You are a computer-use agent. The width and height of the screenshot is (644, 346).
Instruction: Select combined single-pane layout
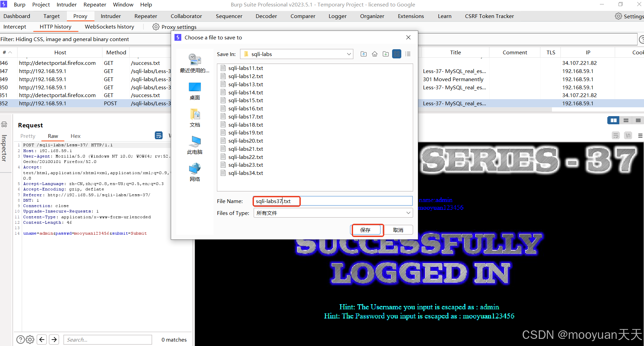[638, 121]
